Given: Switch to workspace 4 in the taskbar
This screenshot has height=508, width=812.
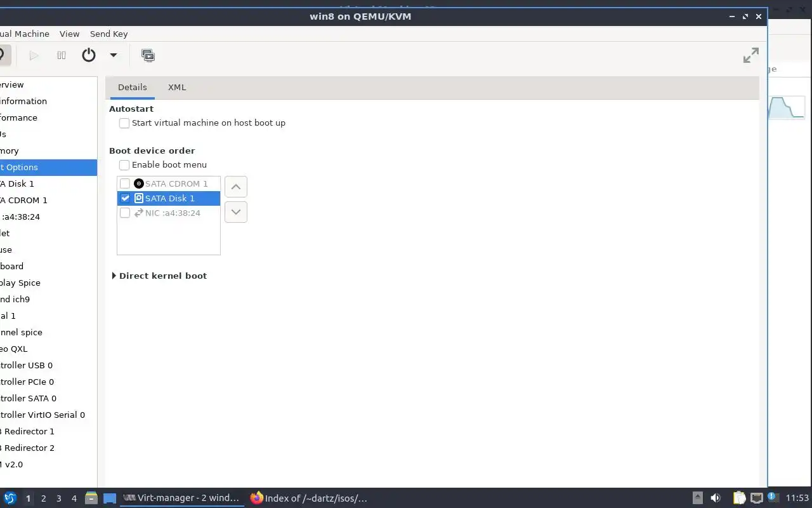Looking at the screenshot, I should click(74, 498).
